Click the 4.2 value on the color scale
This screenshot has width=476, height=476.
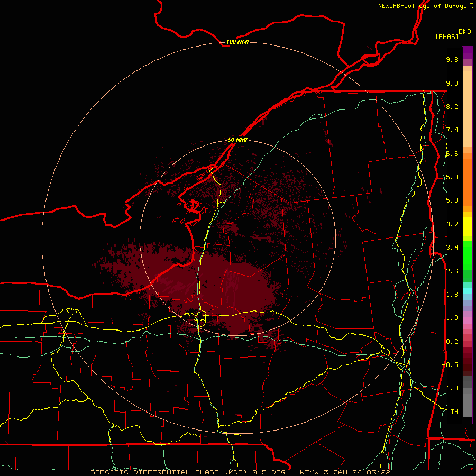pyautogui.click(x=452, y=224)
